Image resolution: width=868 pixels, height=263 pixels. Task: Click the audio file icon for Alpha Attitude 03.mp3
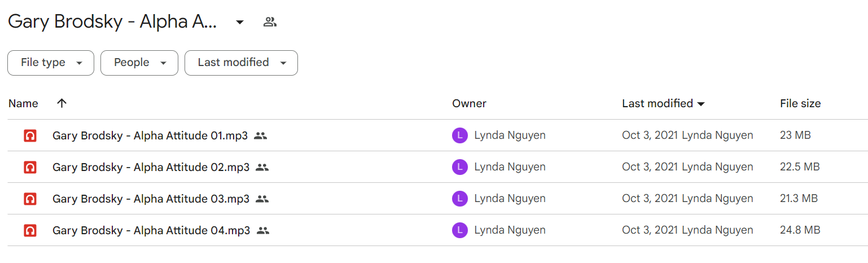(x=30, y=199)
